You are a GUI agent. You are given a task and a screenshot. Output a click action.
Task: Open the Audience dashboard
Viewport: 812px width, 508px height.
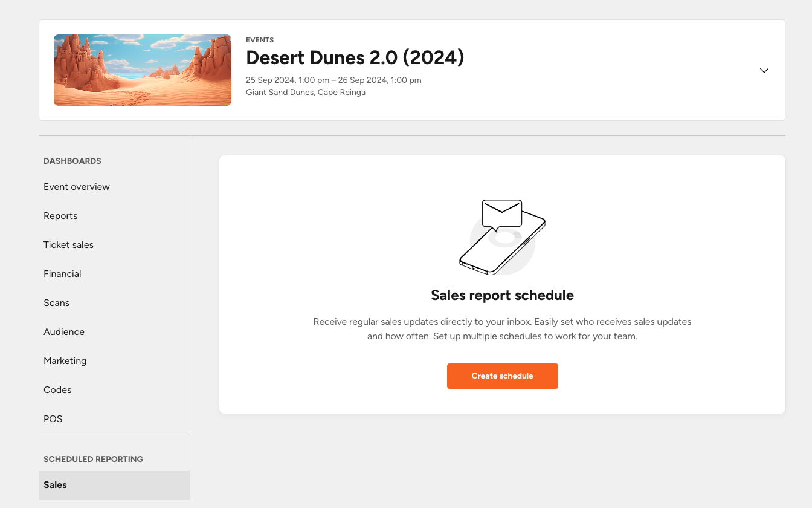coord(64,331)
